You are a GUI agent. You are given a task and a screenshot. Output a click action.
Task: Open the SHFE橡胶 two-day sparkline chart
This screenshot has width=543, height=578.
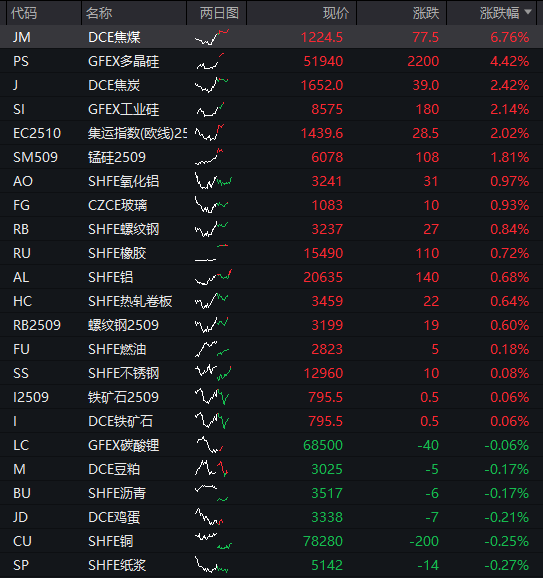[x=212, y=253]
